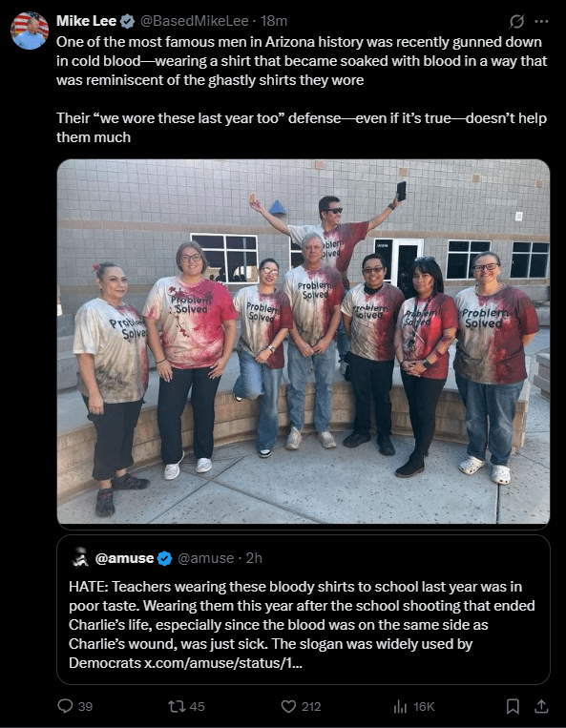Open the @BasedMikeLee handle link
This screenshot has height=728, width=566.
point(194,21)
